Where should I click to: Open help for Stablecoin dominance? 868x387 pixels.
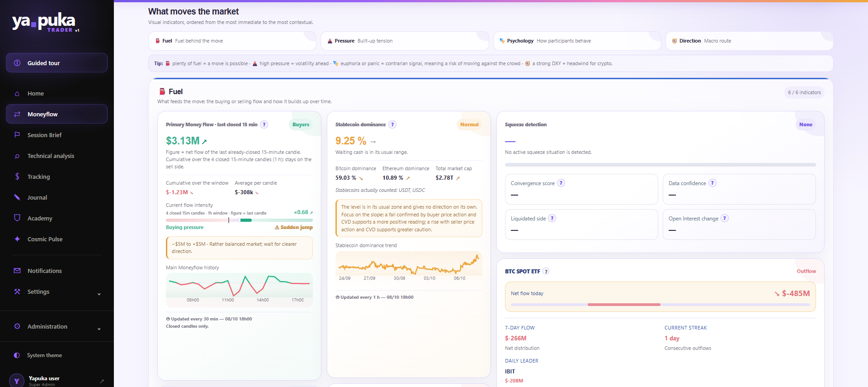393,124
